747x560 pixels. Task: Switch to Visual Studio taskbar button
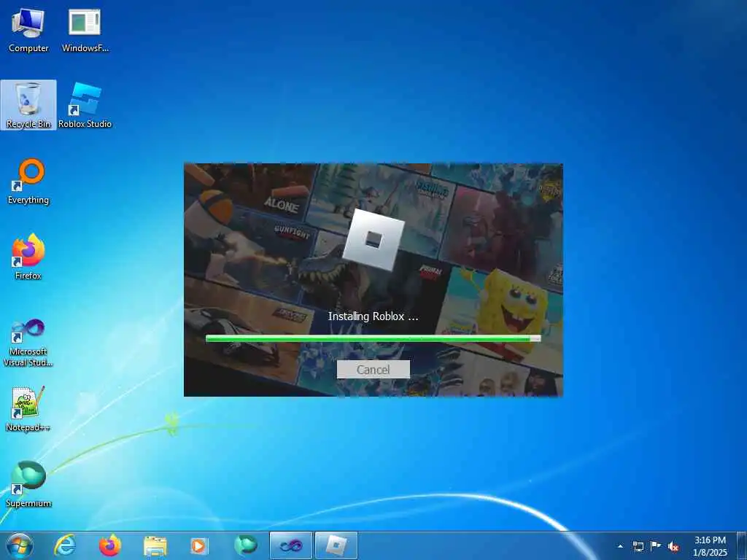click(290, 545)
